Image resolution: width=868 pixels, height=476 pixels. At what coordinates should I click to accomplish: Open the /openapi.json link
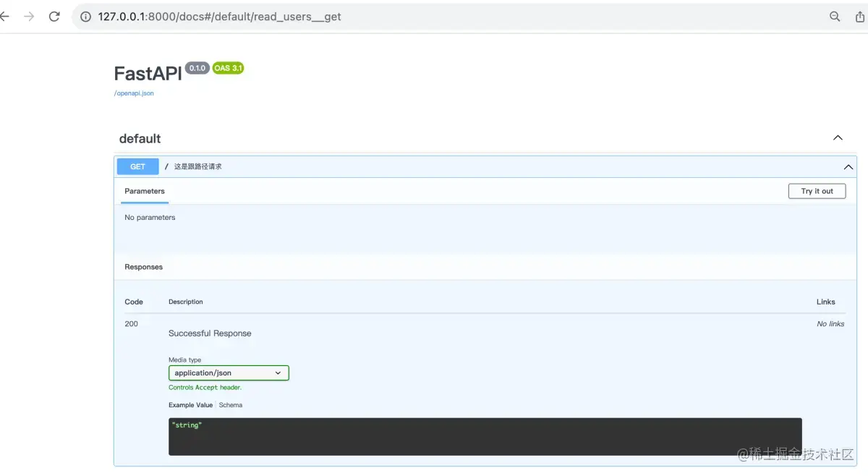tap(134, 93)
